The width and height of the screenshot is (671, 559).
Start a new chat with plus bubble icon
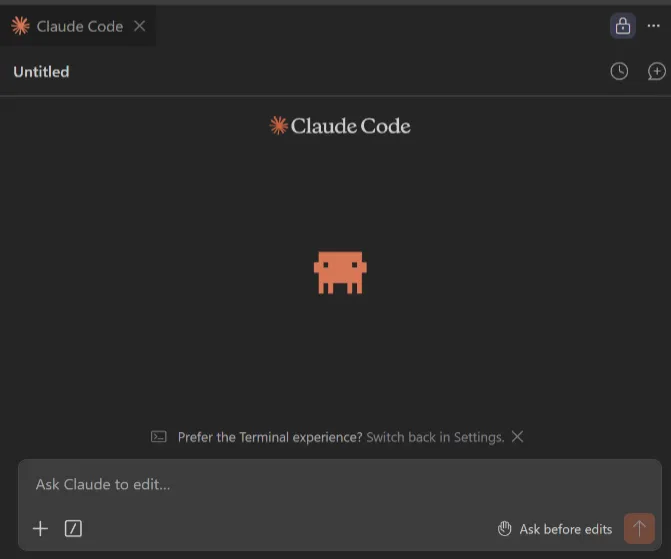(656, 71)
